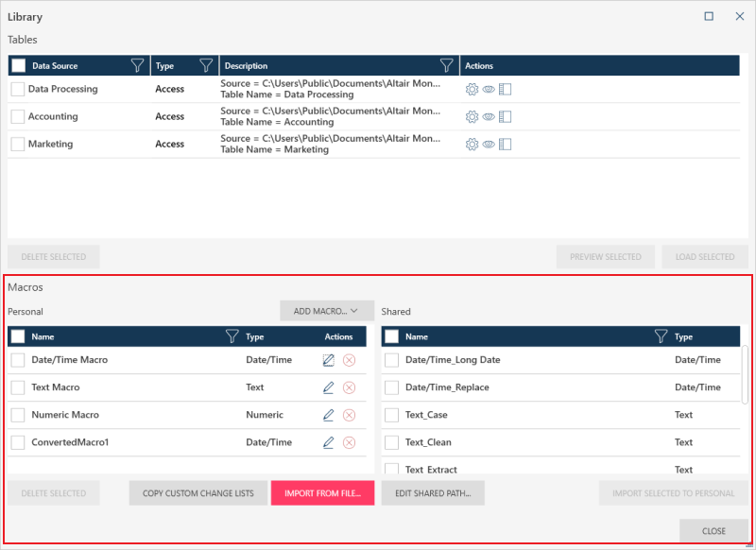The width and height of the screenshot is (756, 550).
Task: Edit the Numeric Macro with pencil icon
Action: coord(329,415)
